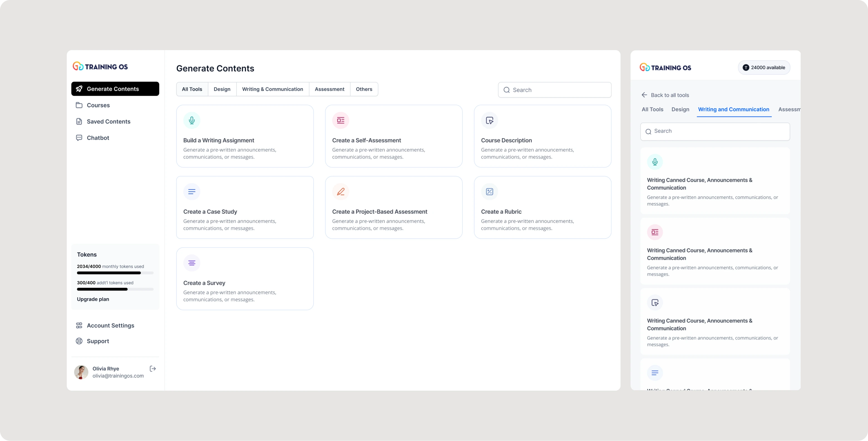Click the Course Description card icon
Screen dimensions: 868x441
pos(489,120)
